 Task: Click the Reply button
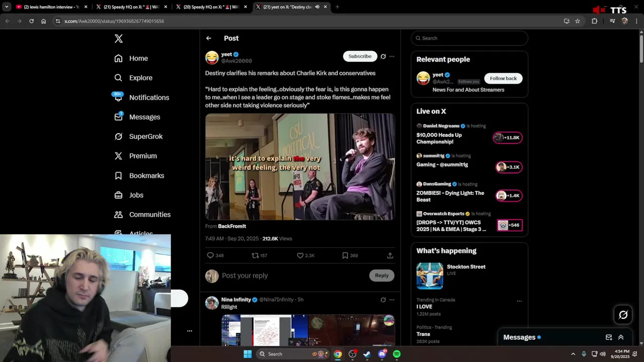(x=382, y=276)
